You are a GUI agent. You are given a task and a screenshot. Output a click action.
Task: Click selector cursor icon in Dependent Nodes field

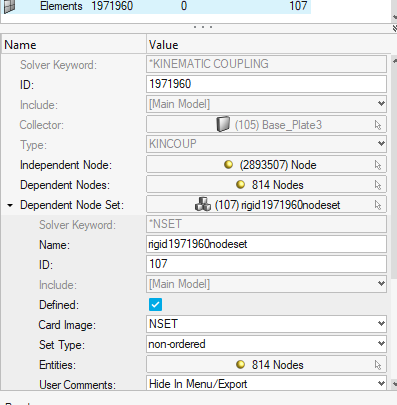tap(378, 185)
